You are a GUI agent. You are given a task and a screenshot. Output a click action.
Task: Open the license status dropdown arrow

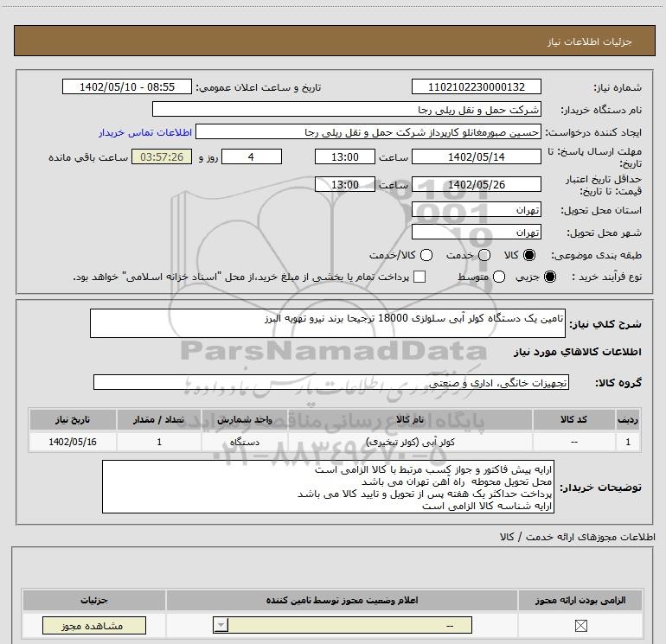coord(221,625)
